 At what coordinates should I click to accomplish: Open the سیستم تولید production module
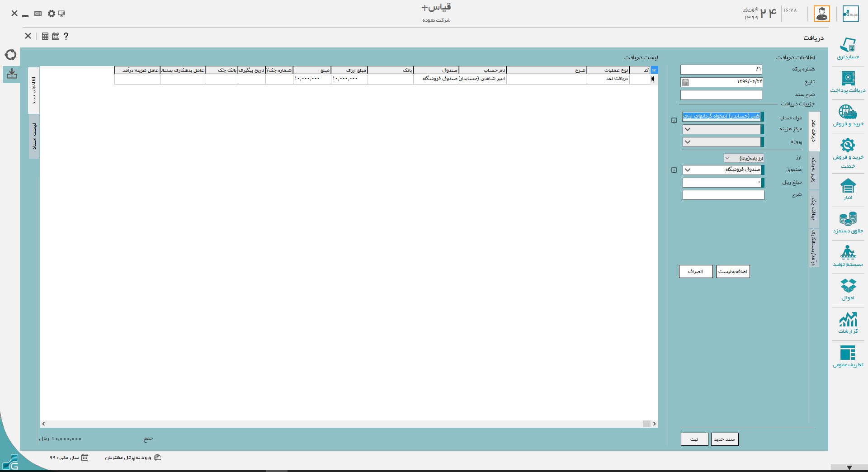[x=848, y=256]
